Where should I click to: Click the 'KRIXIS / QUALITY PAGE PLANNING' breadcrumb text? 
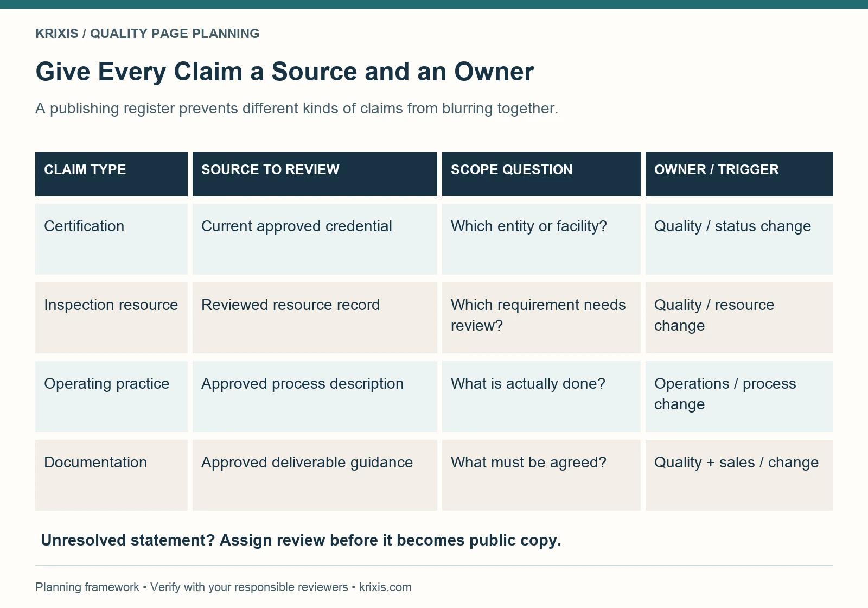click(x=147, y=34)
